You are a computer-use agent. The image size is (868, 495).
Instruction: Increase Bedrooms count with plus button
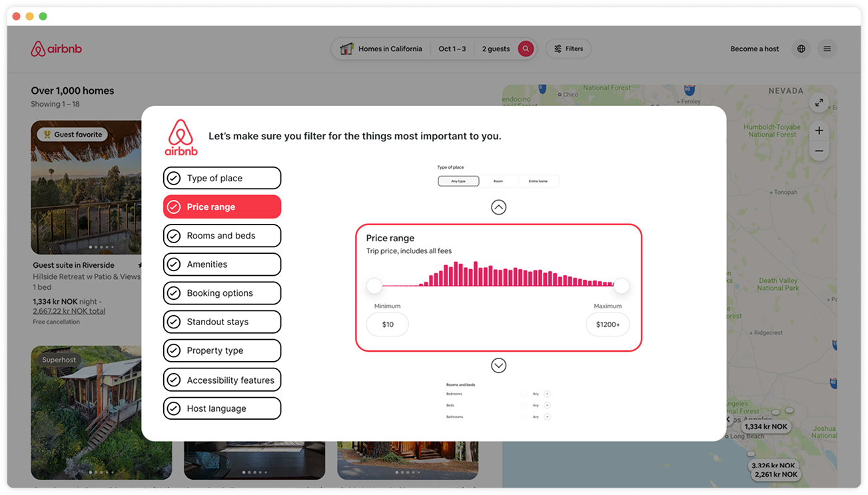coord(547,394)
